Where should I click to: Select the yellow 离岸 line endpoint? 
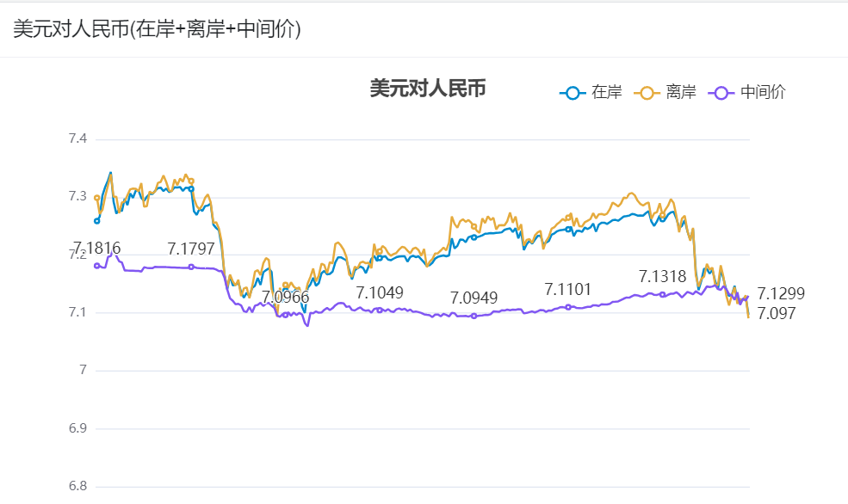coord(749,317)
